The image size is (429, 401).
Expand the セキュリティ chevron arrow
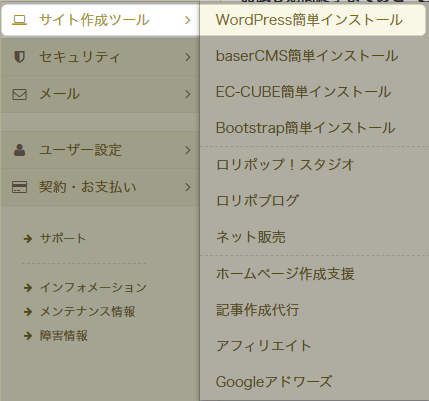pyautogui.click(x=188, y=57)
